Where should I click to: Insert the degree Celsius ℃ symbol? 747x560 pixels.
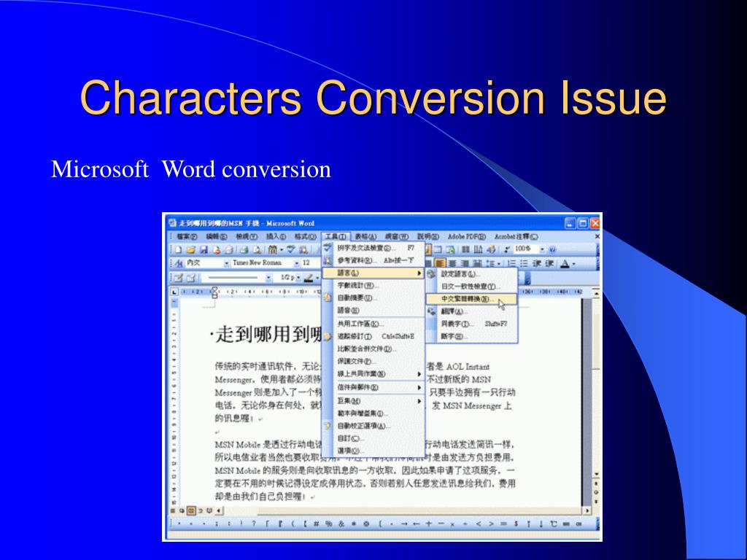(x=554, y=524)
